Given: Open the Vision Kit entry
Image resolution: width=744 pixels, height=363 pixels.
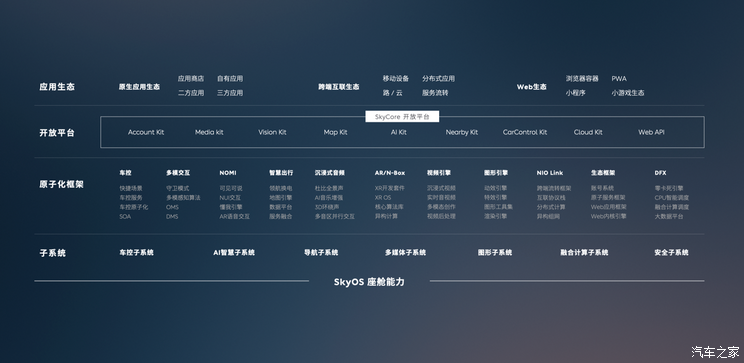Looking at the screenshot, I should pyautogui.click(x=272, y=132).
